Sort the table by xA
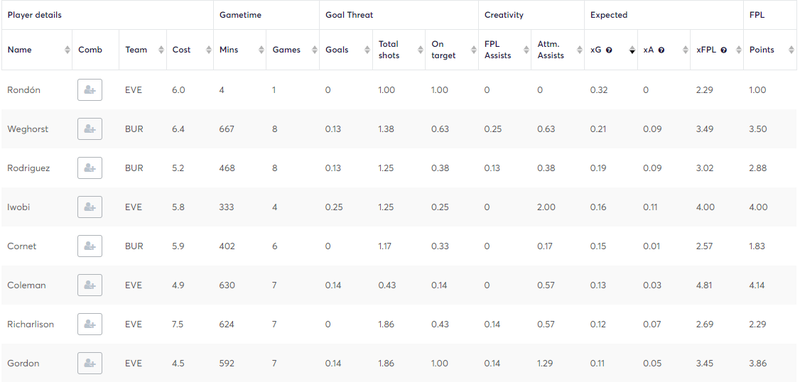This screenshot has height=382, width=800. coord(685,50)
